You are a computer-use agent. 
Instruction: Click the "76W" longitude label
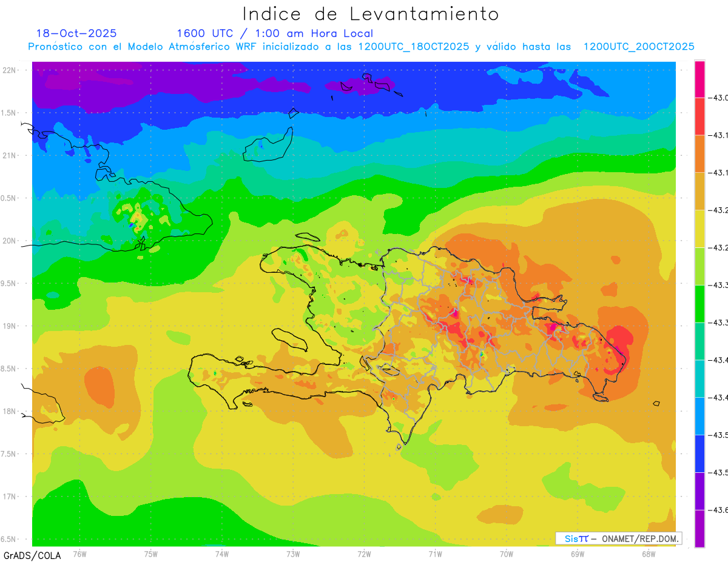(79, 554)
